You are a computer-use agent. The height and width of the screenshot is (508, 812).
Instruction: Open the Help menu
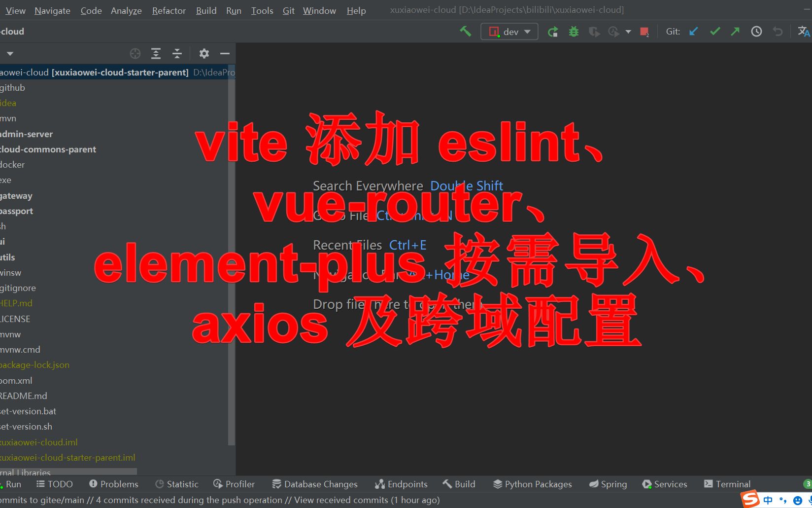point(356,10)
